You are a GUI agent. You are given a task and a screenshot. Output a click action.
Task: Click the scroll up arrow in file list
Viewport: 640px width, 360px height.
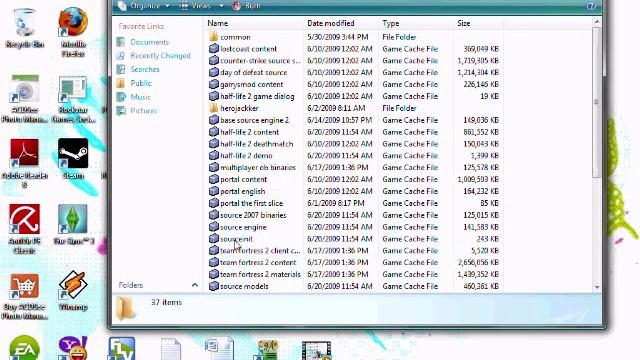tap(597, 22)
